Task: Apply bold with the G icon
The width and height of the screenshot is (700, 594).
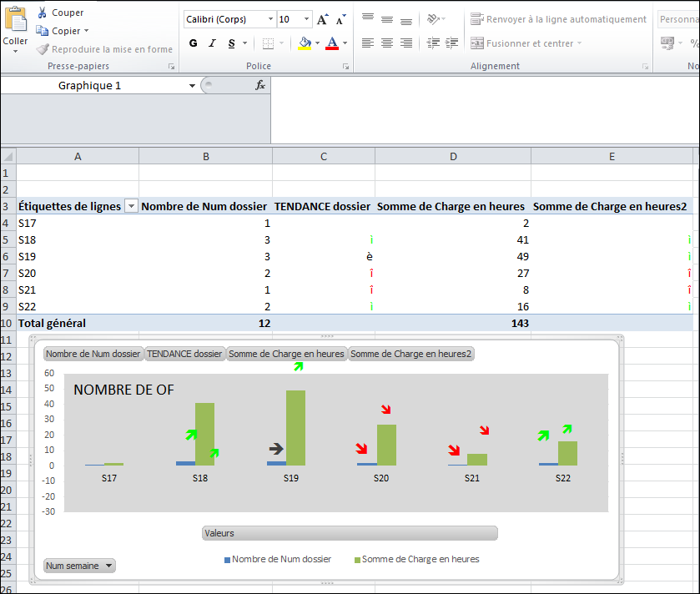Action: tap(193, 42)
